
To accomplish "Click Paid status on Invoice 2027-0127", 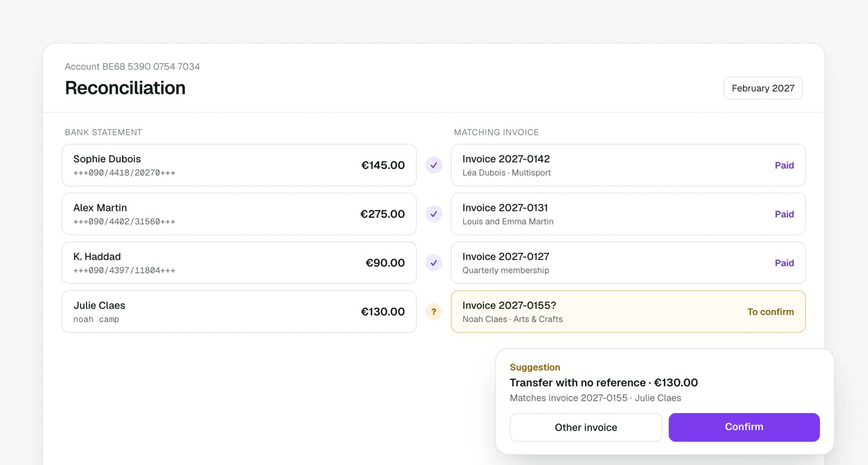I will (784, 263).
